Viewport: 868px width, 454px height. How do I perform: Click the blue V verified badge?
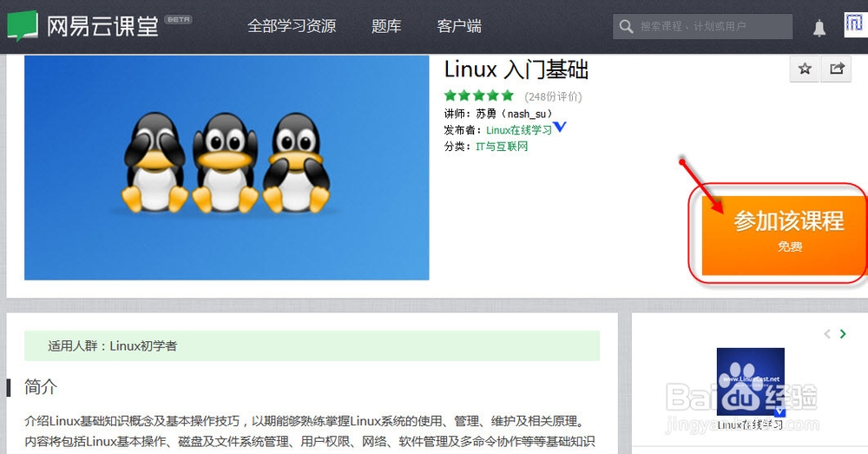coord(560,128)
